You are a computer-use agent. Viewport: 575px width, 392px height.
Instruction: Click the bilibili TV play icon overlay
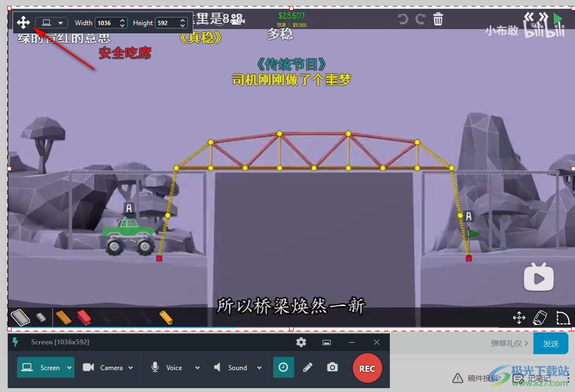(x=539, y=277)
